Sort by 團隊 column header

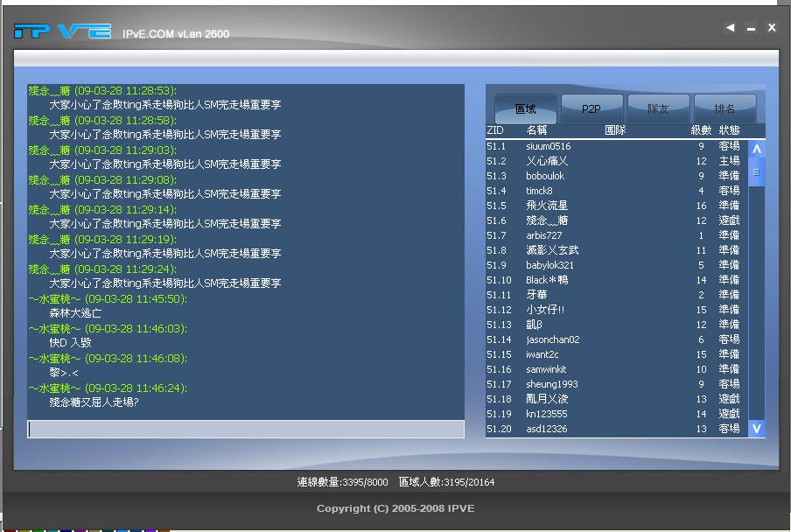[x=615, y=130]
